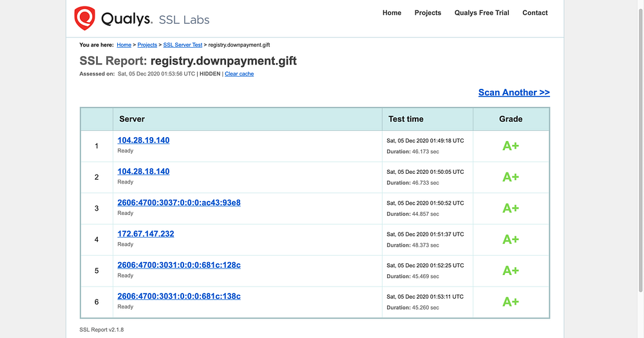Viewport: 644px width, 338px height.
Task: Click the Grade column header
Action: coord(511,119)
